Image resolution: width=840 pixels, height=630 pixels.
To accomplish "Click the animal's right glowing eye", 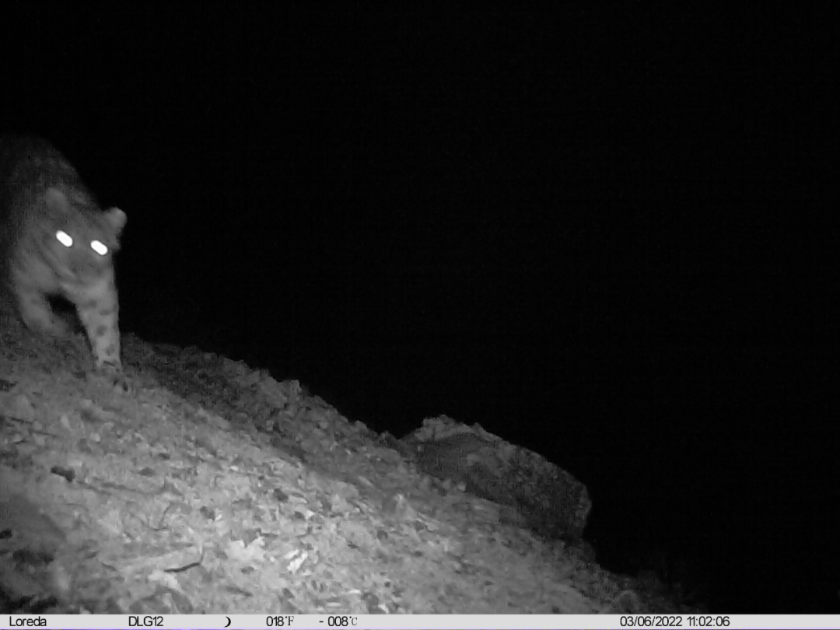I will click(99, 247).
